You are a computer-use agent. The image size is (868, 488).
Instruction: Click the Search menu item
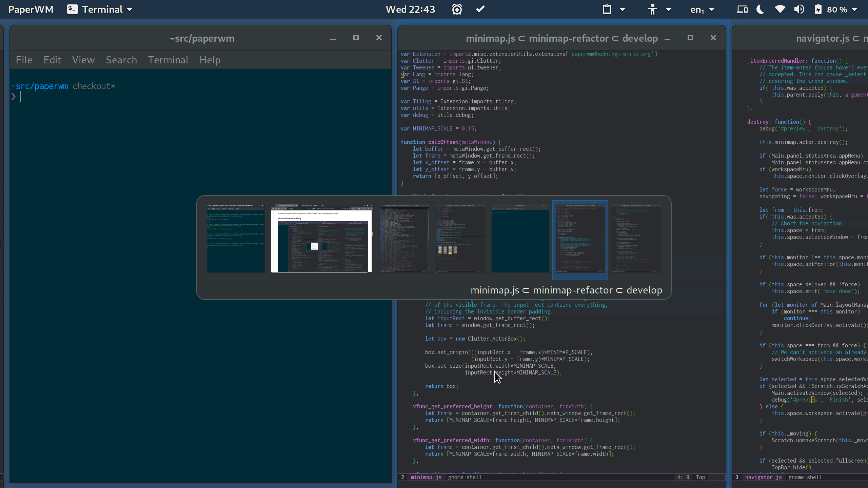pyautogui.click(x=121, y=60)
